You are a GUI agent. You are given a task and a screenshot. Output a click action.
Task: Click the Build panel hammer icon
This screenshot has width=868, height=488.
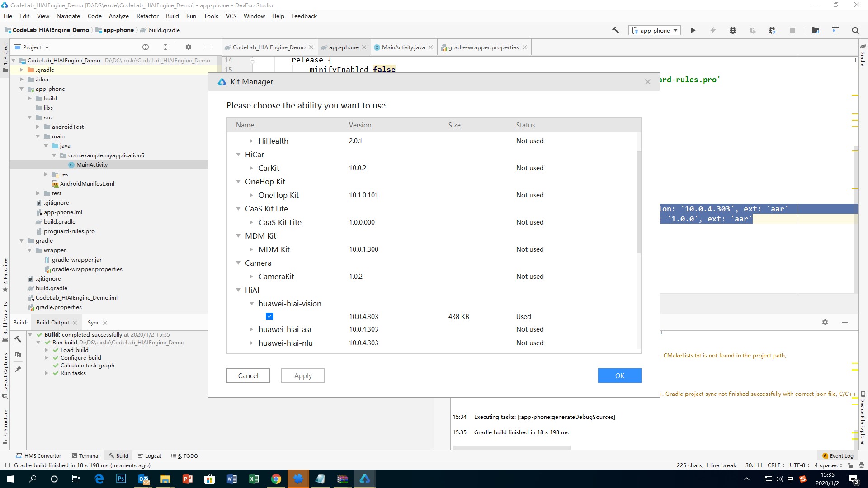[18, 339]
